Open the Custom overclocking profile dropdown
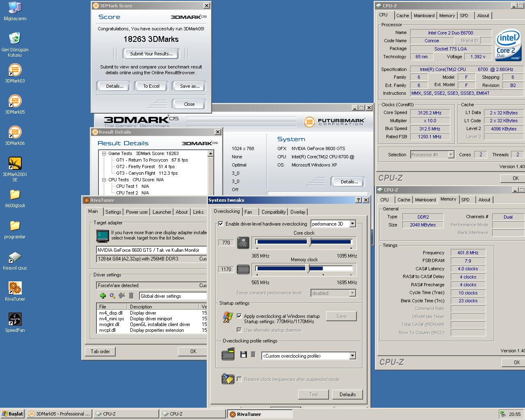The height and width of the screenshot is (420, 525). [352, 356]
